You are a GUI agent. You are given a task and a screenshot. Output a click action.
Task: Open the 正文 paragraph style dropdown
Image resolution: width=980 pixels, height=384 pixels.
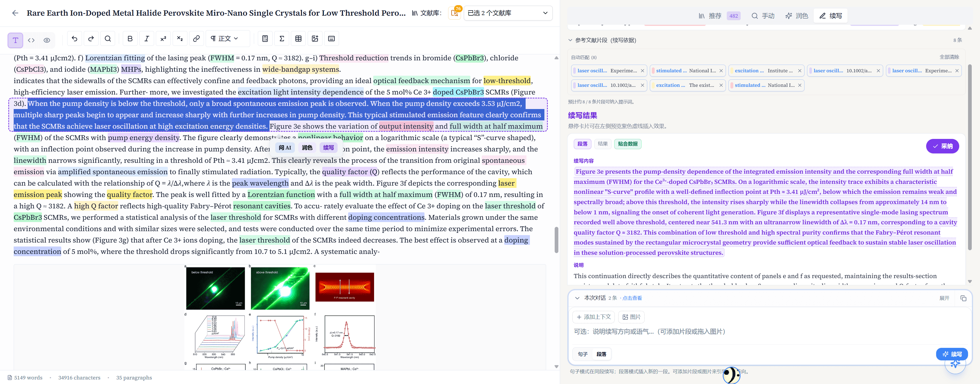225,39
